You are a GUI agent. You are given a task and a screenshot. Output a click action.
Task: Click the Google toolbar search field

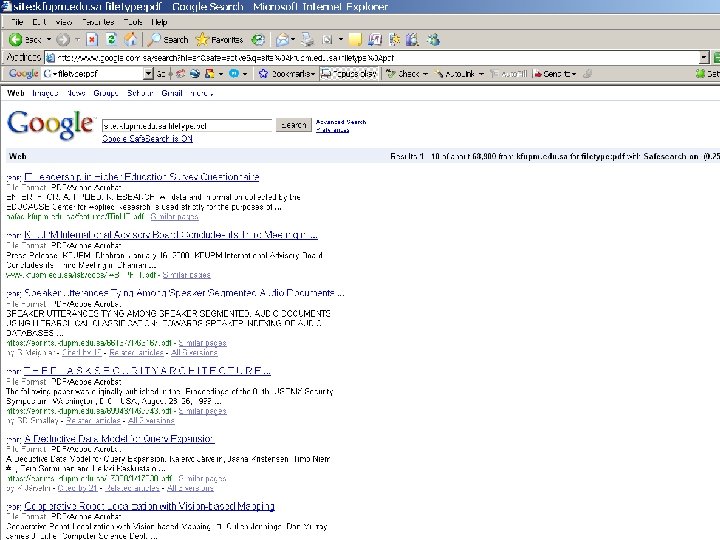click(93, 73)
